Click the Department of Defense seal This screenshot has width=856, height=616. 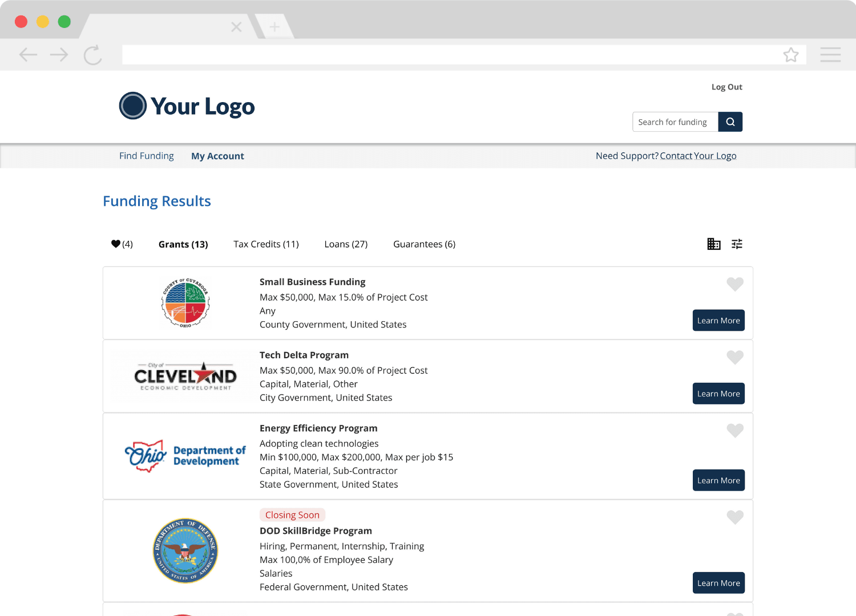click(185, 550)
